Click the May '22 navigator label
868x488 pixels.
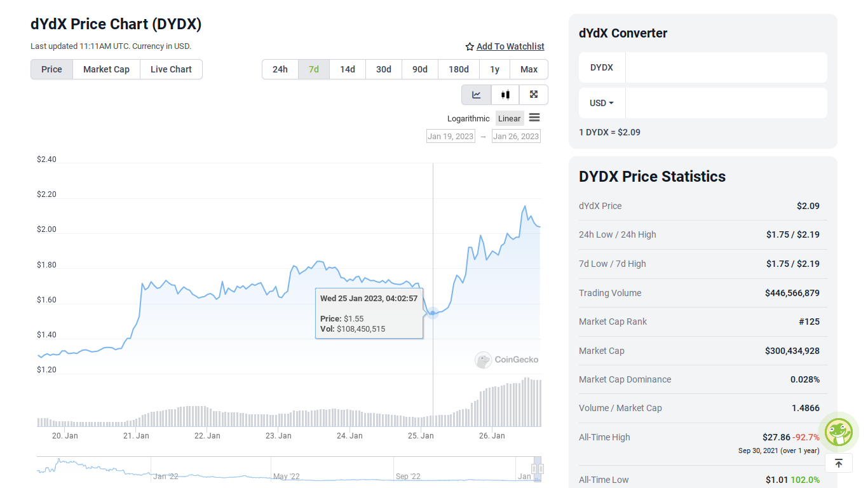pyautogui.click(x=287, y=476)
